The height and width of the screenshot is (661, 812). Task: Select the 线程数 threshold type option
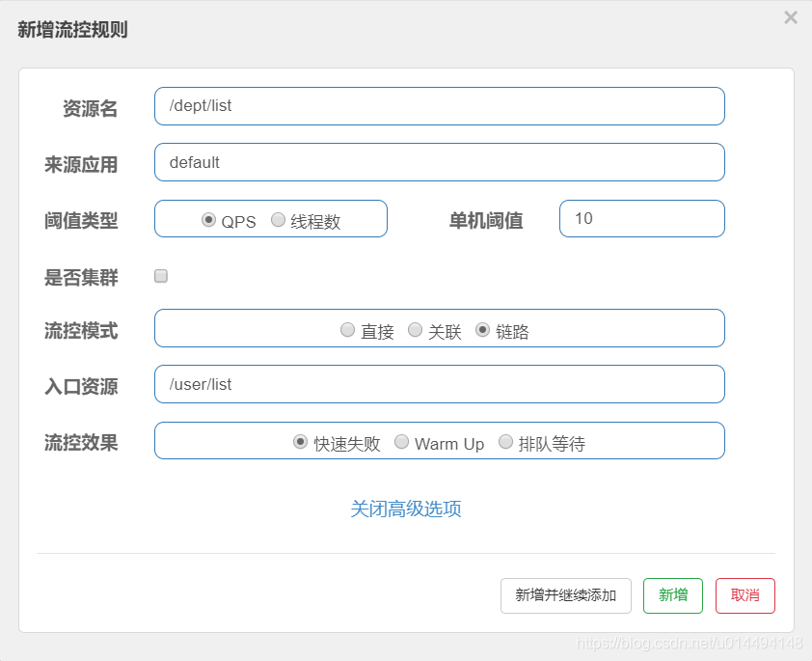pyautogui.click(x=279, y=219)
